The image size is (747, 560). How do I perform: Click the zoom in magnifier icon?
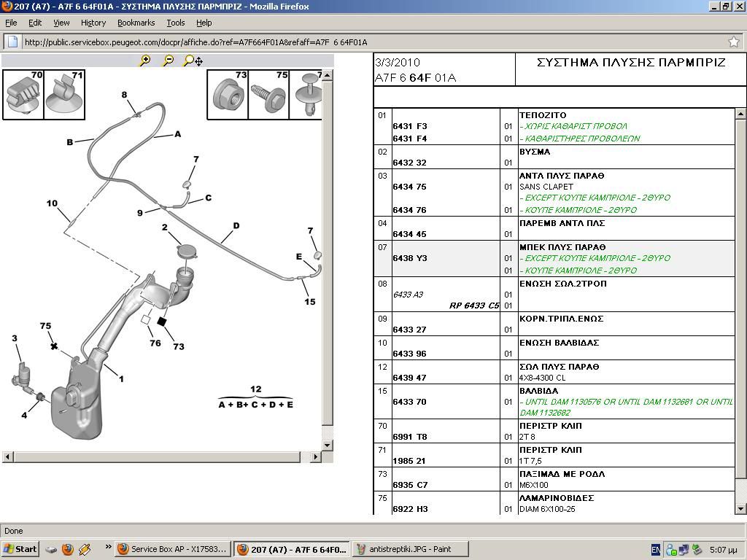145,61
